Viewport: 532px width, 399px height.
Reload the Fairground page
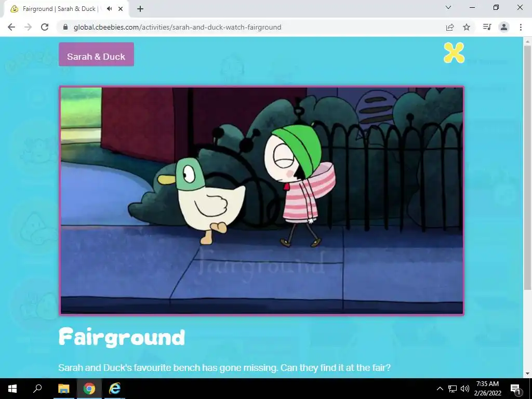pyautogui.click(x=45, y=27)
